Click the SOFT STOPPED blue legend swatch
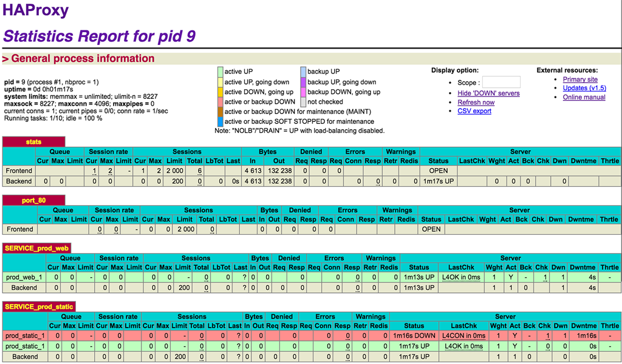This screenshot has width=622, height=364. [220, 121]
